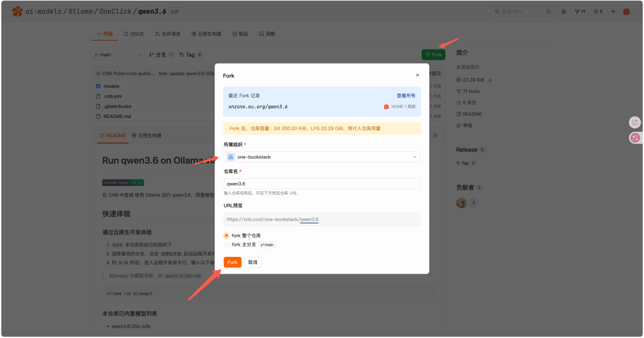Viewport: 644px width, 338px height.
Task: Click the Release heading
Action: click(x=466, y=150)
